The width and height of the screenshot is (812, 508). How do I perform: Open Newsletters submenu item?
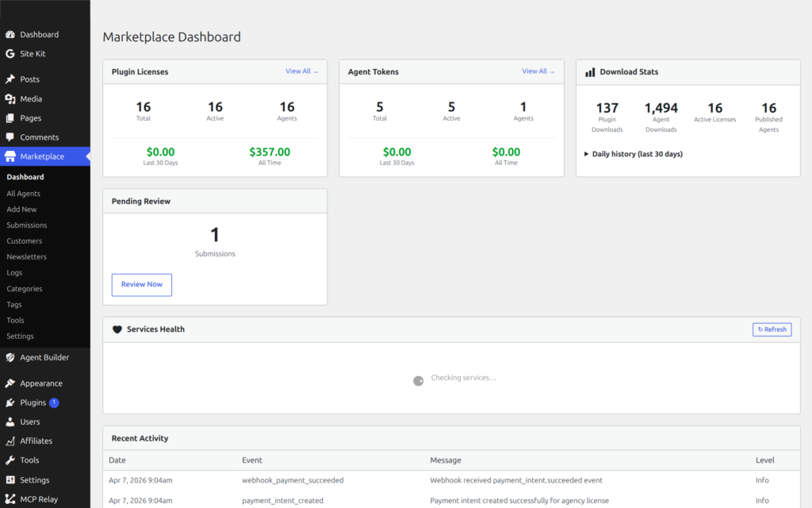coord(26,257)
